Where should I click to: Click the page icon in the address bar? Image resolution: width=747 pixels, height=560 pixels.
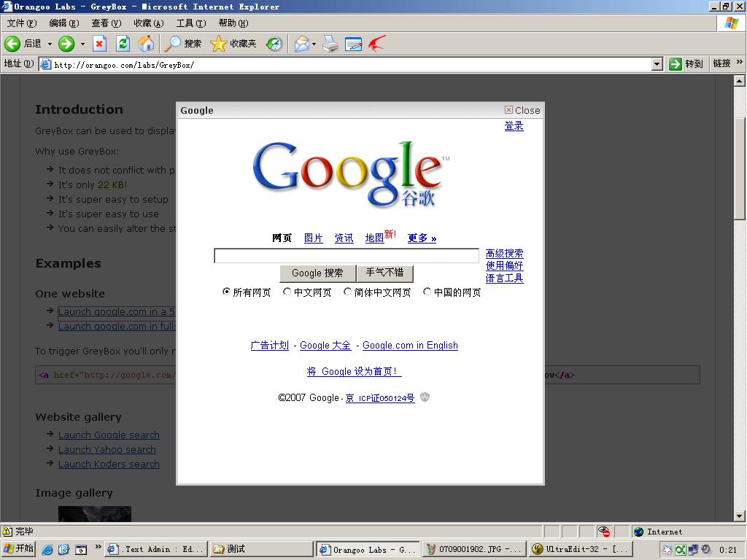click(46, 64)
